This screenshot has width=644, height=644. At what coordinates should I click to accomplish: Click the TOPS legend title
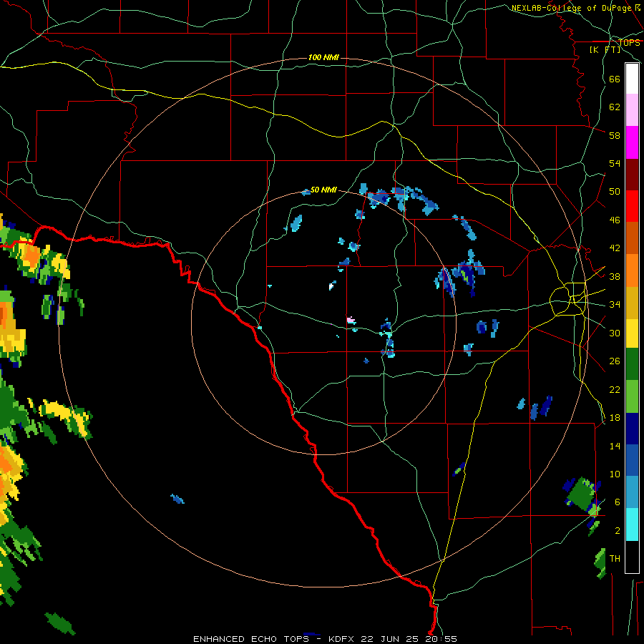pyautogui.click(x=629, y=42)
